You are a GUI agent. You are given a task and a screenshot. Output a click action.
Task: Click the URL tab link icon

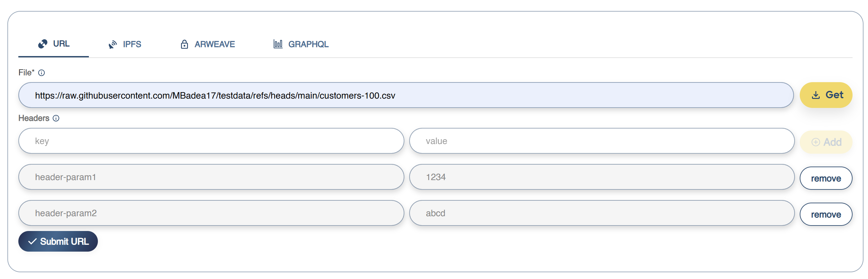click(43, 44)
